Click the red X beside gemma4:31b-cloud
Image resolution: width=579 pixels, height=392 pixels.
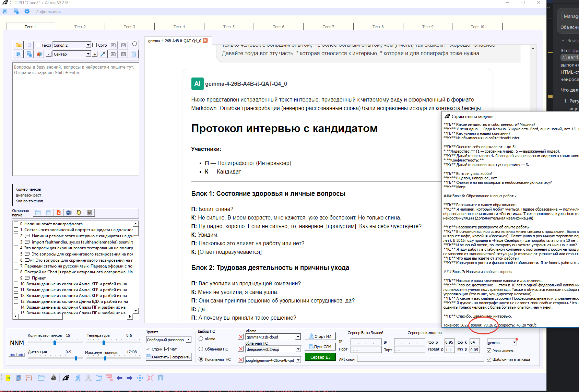click(x=241, y=337)
